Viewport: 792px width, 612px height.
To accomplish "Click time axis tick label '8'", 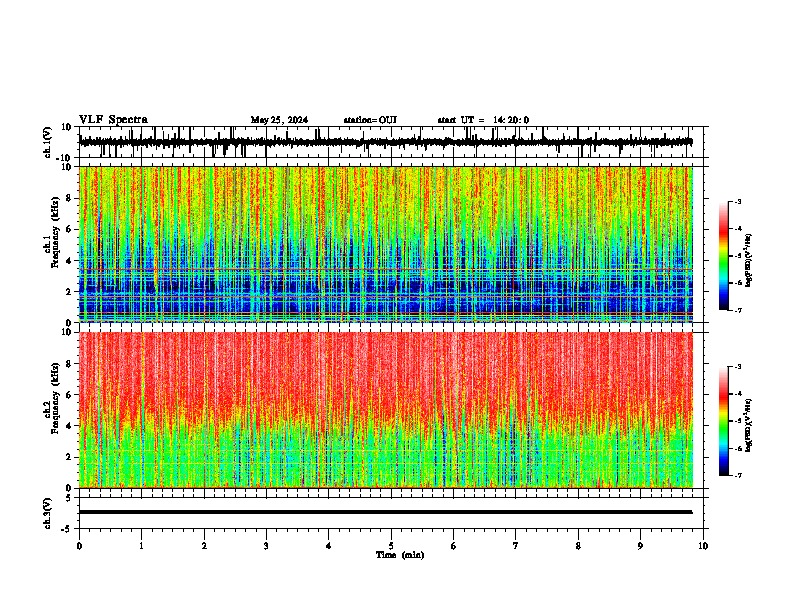I will click(x=578, y=546).
